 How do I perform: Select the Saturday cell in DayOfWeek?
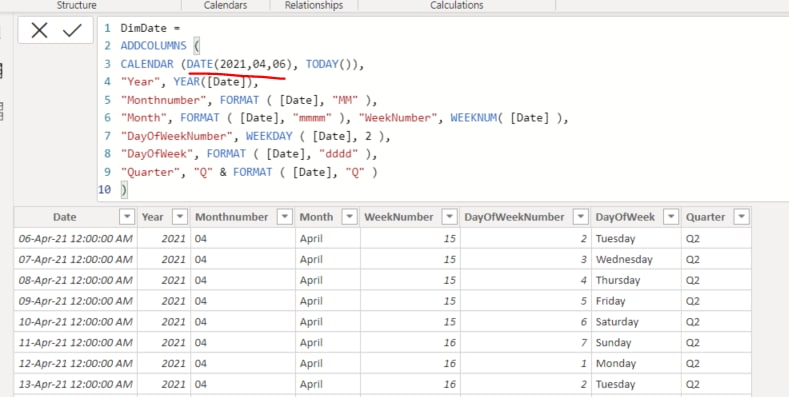point(637,322)
